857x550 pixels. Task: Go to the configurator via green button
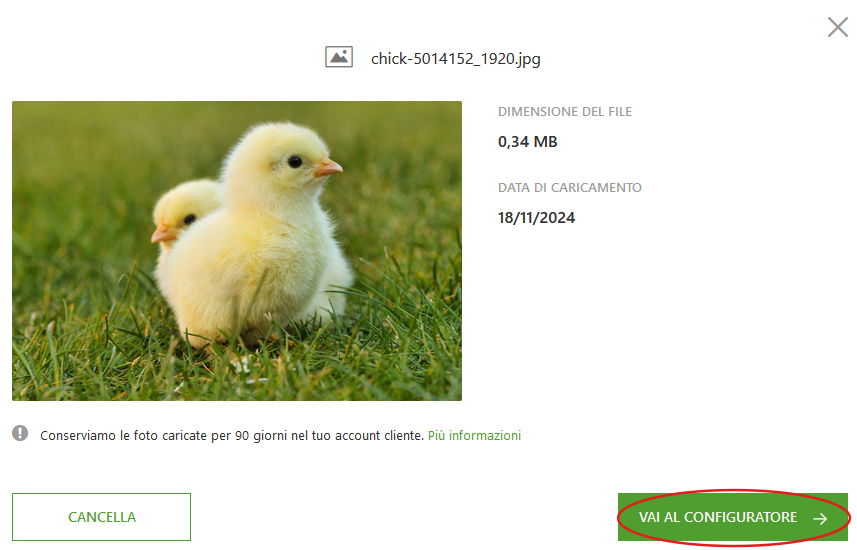(733, 517)
